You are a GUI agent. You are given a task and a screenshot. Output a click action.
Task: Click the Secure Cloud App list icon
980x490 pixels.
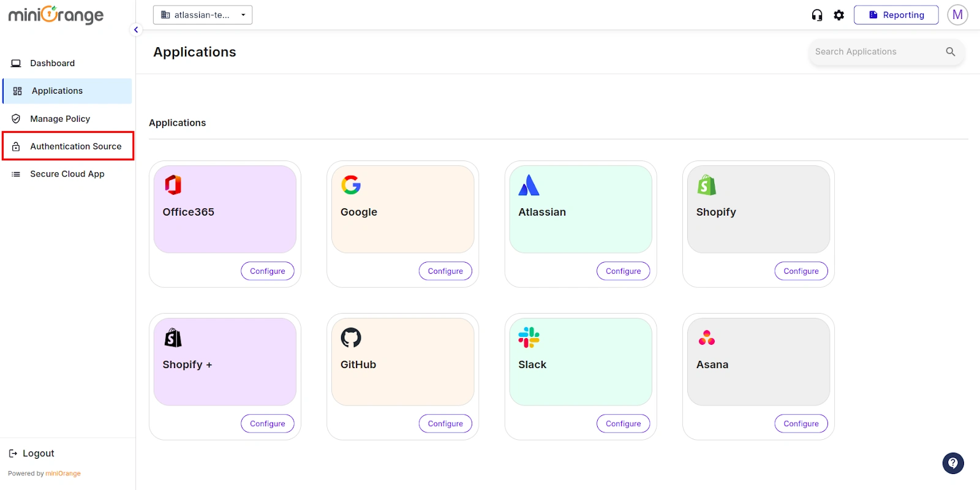pyautogui.click(x=16, y=174)
